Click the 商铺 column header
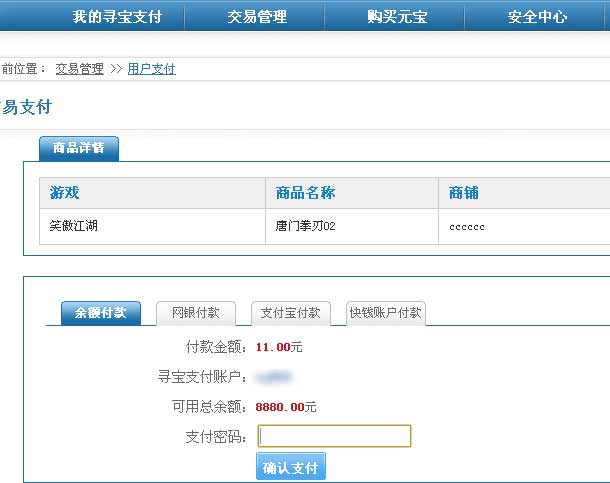The image size is (610, 483). pyautogui.click(x=464, y=193)
